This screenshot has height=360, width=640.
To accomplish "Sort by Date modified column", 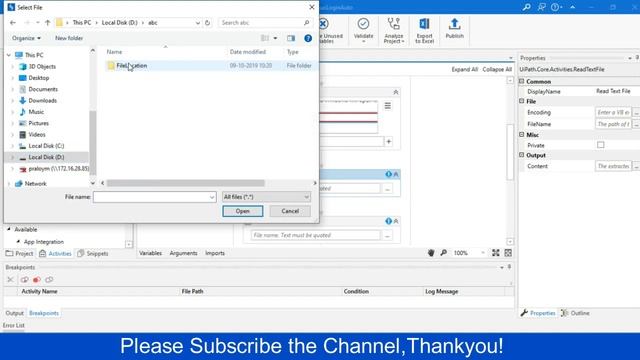I will (248, 52).
